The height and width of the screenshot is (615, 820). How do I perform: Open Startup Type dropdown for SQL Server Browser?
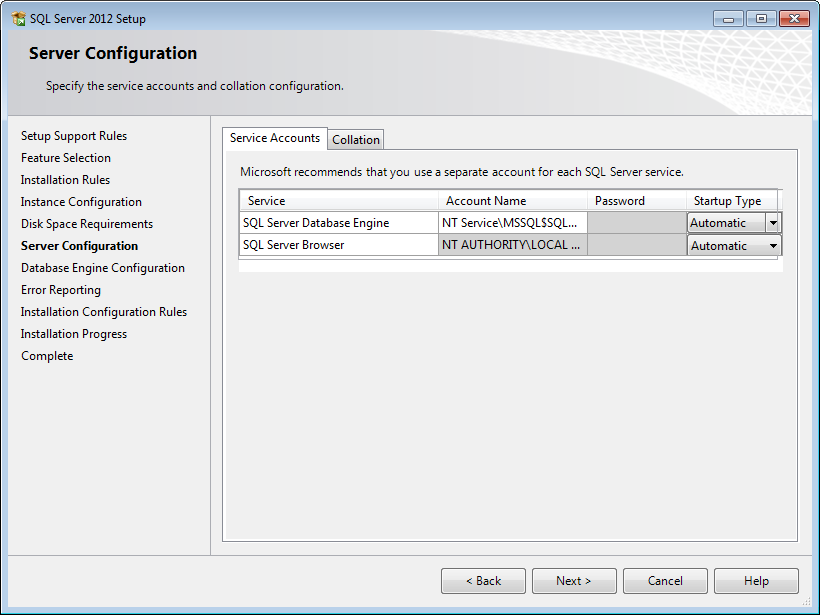(x=773, y=245)
